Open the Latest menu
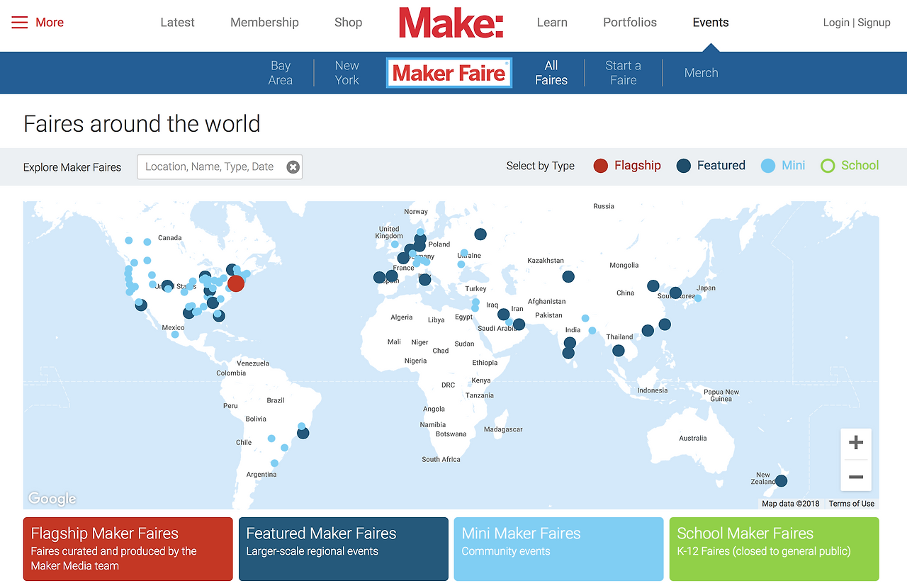 (177, 23)
